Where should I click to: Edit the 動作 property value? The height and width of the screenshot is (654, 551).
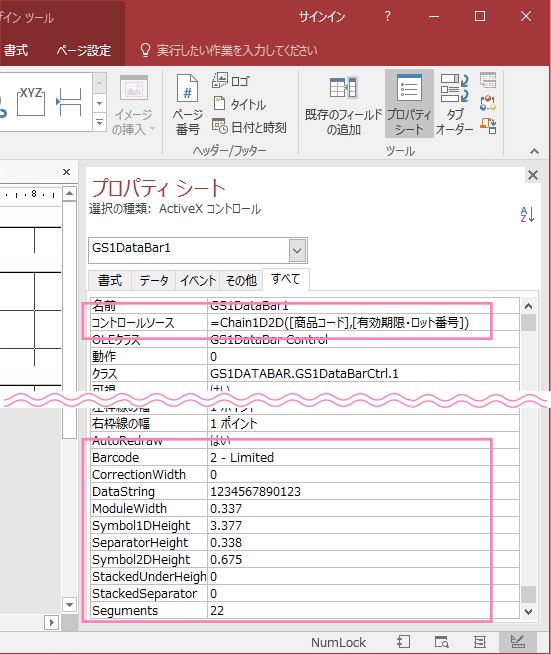point(363,357)
